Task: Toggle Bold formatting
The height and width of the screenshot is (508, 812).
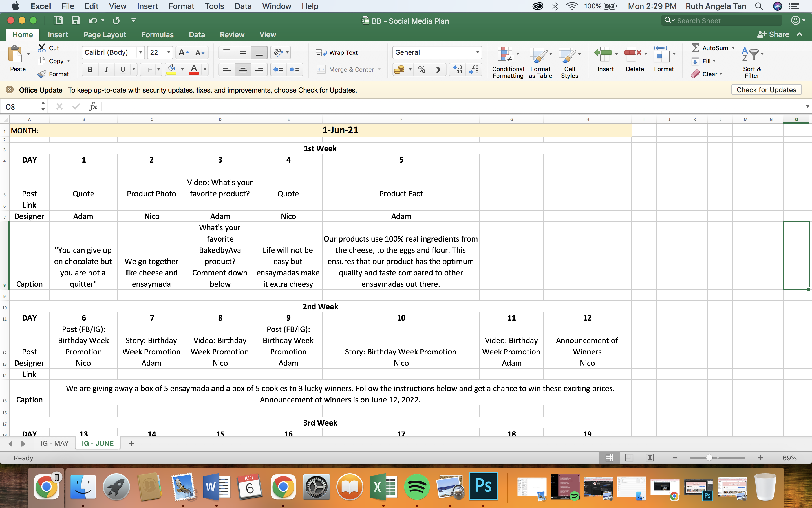Action: pos(90,69)
